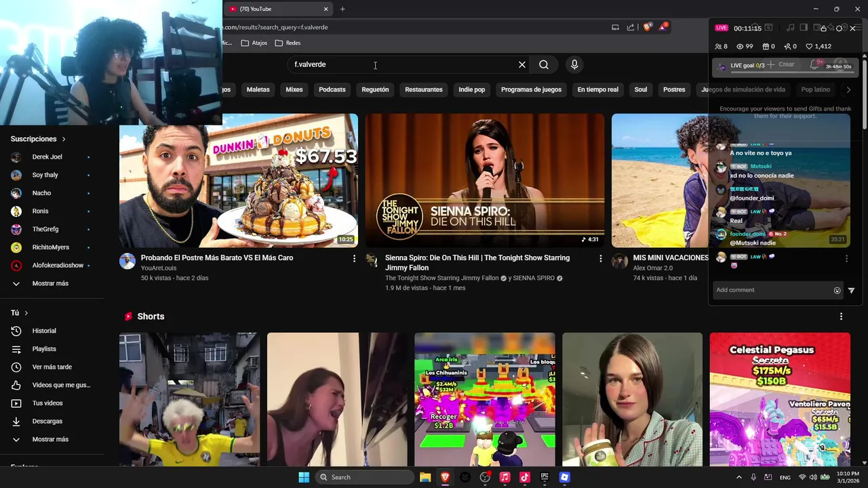Select the Maletas filter chip
Image resolution: width=868 pixels, height=488 pixels.
(x=258, y=89)
